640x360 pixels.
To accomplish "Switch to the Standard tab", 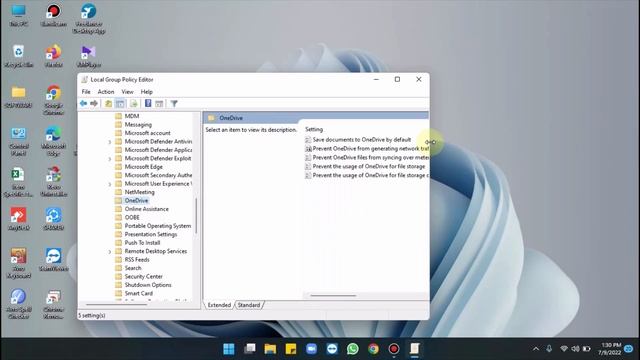I will (x=249, y=305).
